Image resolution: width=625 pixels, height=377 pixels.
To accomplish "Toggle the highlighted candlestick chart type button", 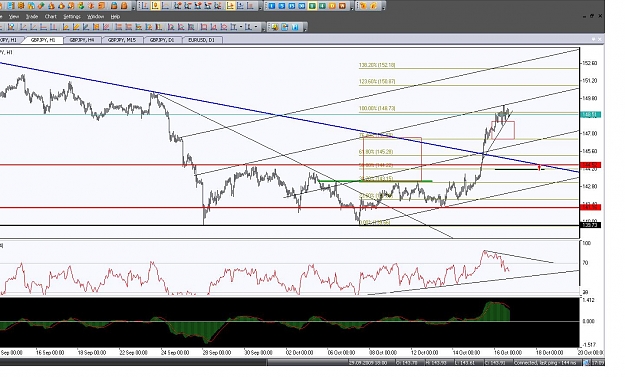I will pos(155,6).
